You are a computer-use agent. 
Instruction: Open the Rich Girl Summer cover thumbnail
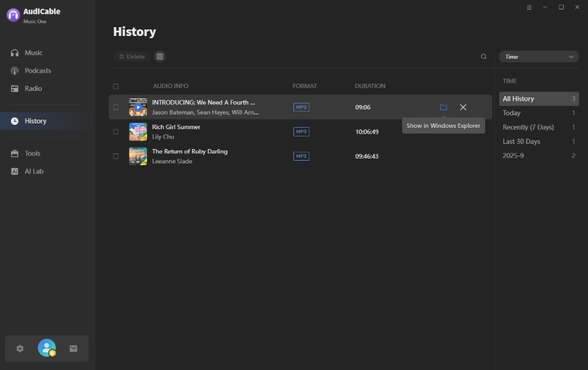pos(138,132)
